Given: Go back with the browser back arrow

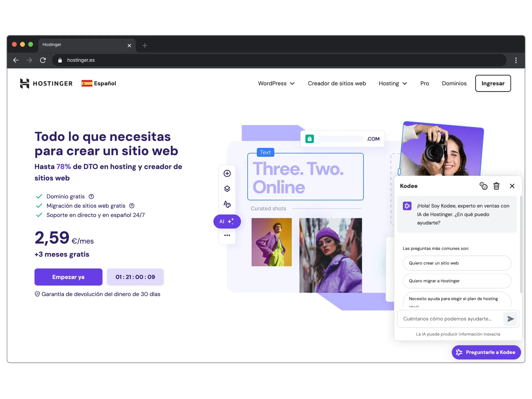Looking at the screenshot, I should pos(16,60).
